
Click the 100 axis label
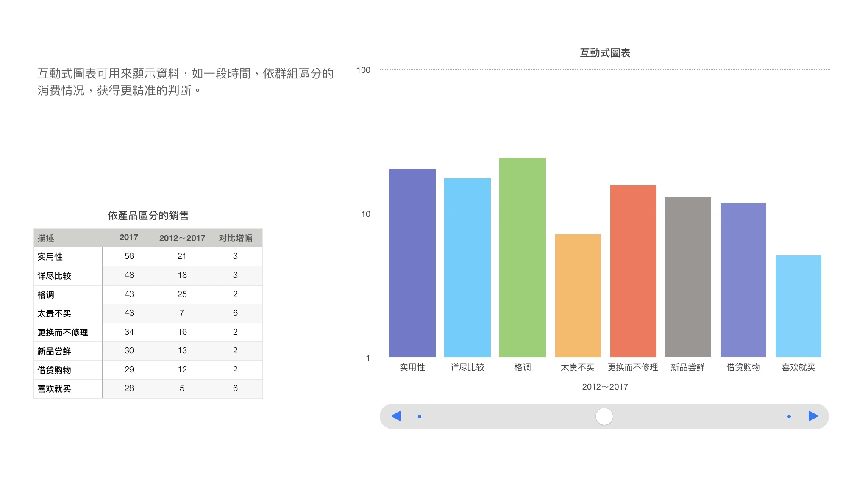click(x=363, y=70)
